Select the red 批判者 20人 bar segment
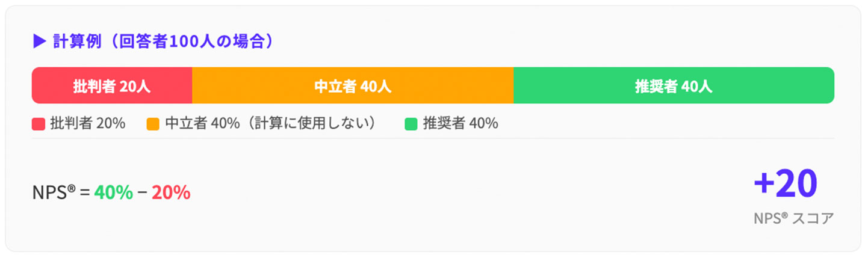The image size is (868, 258). [112, 85]
